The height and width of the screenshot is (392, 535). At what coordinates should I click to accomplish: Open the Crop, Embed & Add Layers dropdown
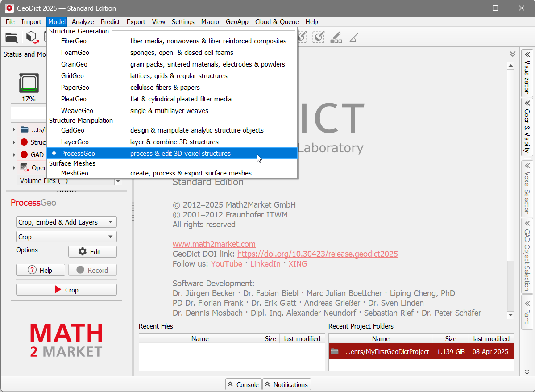[66, 222]
